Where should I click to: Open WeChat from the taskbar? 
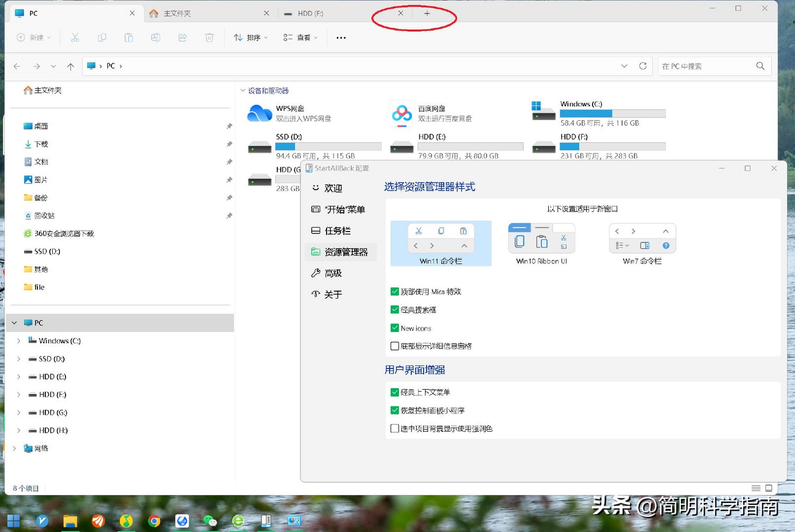coord(210,521)
